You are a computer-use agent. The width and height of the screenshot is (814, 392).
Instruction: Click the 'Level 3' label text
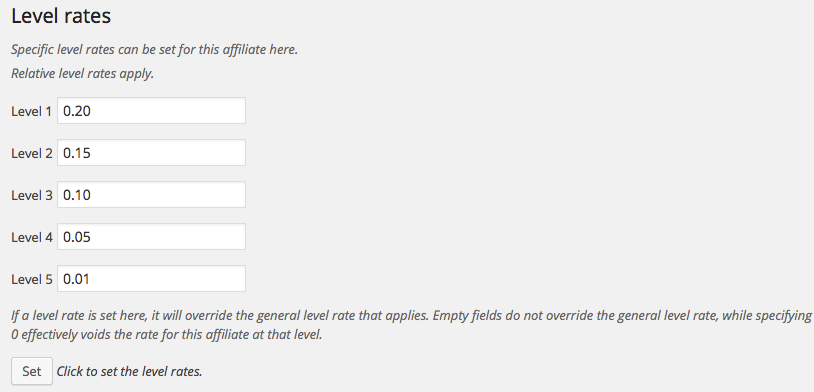point(32,195)
